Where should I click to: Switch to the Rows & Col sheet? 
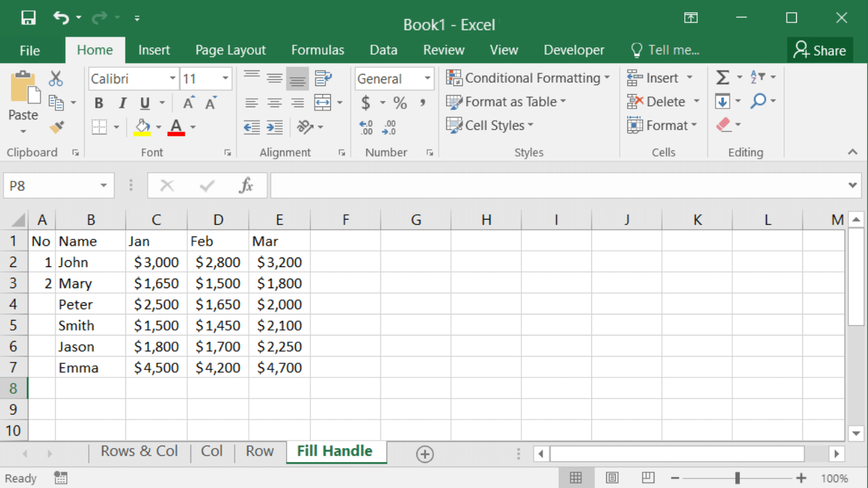pyautogui.click(x=139, y=451)
